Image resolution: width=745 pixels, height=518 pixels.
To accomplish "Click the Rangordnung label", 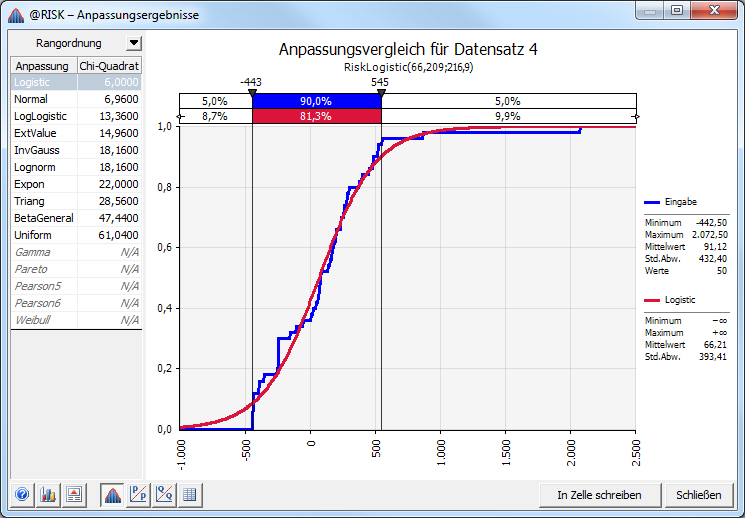I will pyautogui.click(x=69, y=43).
